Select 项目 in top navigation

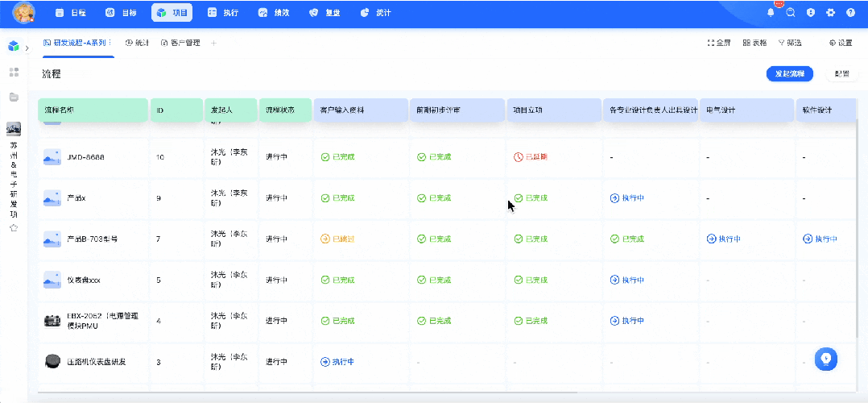point(172,12)
